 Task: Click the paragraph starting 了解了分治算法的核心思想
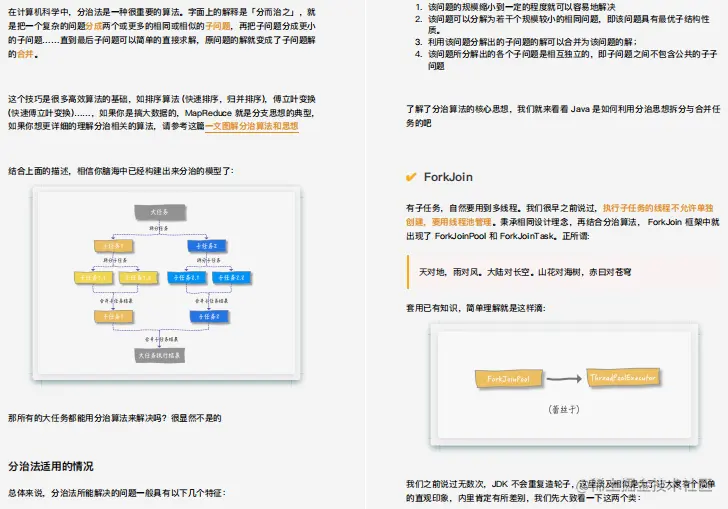(563, 116)
